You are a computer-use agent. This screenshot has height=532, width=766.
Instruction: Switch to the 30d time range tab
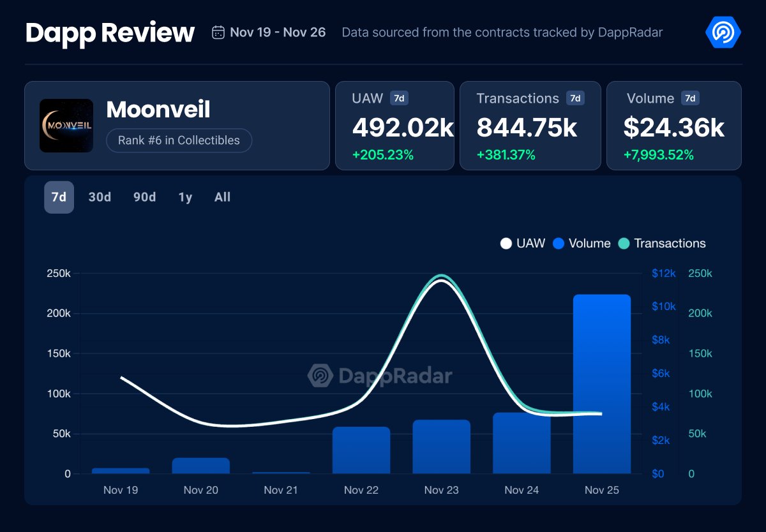[x=100, y=197]
